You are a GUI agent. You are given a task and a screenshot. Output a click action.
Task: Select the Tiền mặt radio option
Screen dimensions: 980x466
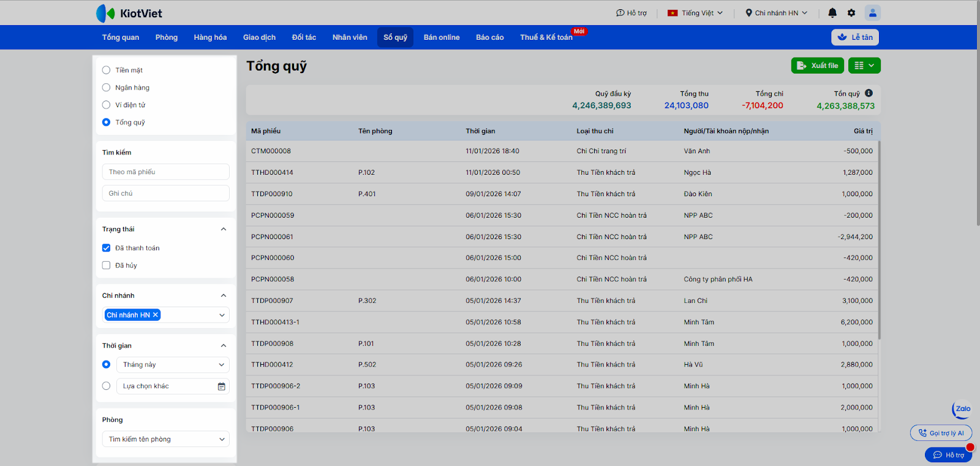point(107,71)
